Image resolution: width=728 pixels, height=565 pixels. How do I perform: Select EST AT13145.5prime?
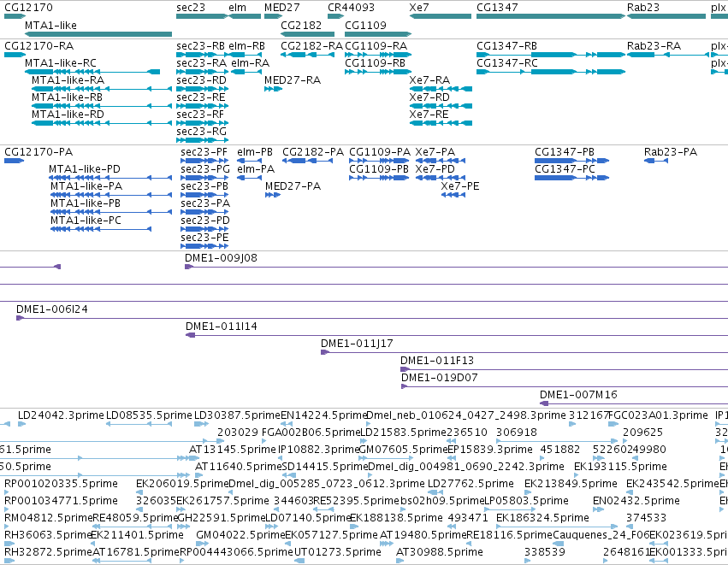pos(194,458)
